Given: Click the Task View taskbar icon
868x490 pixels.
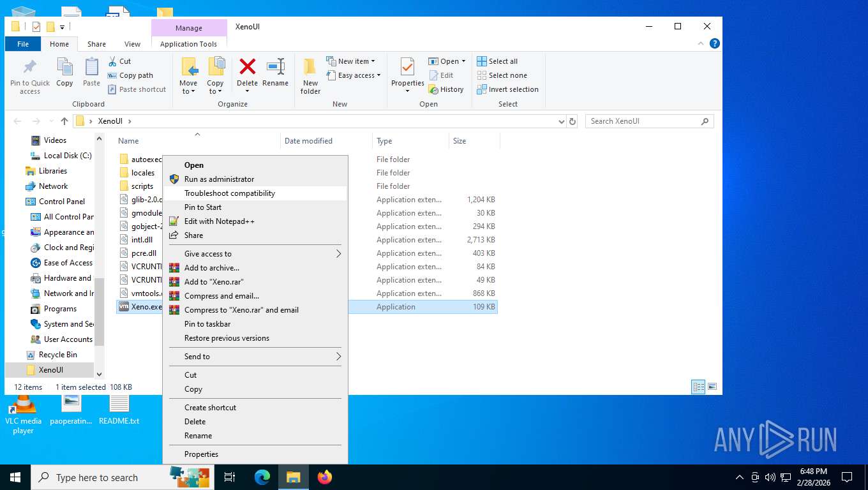Looking at the screenshot, I should click(230, 477).
